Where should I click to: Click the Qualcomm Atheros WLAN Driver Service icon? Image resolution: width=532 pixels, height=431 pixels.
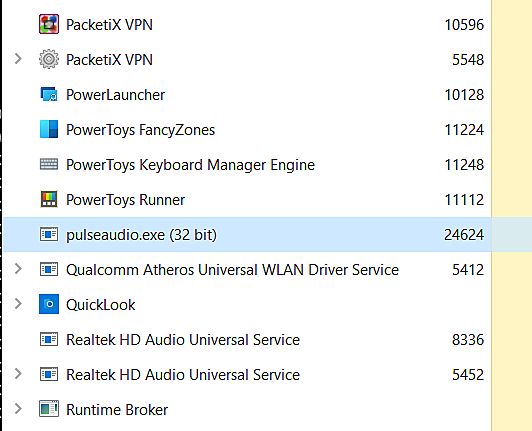point(49,269)
